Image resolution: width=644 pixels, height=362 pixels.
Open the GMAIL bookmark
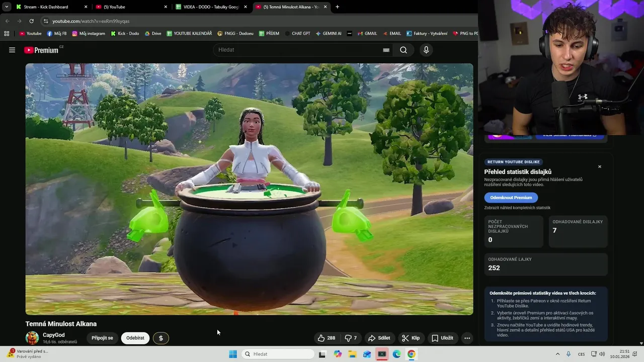367,34
